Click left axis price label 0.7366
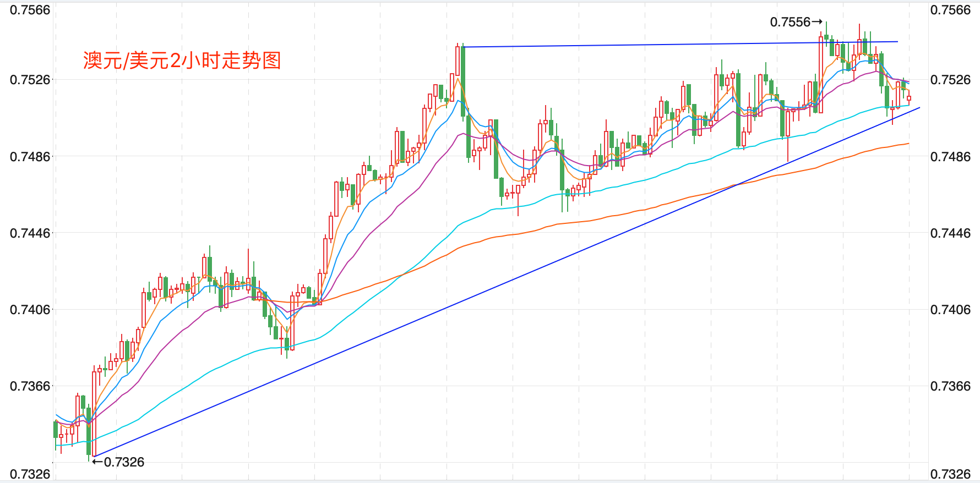Screen dimensions: 980x483 (30, 386)
